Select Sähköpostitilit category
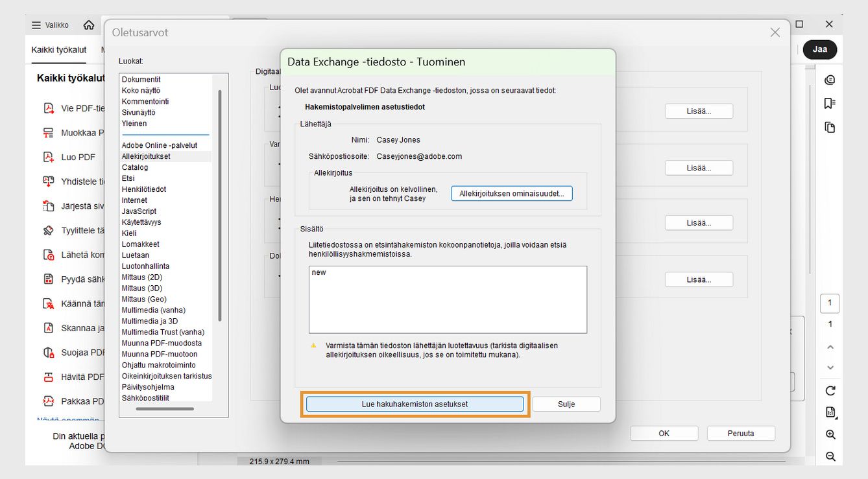The width and height of the screenshot is (868, 479). (145, 398)
